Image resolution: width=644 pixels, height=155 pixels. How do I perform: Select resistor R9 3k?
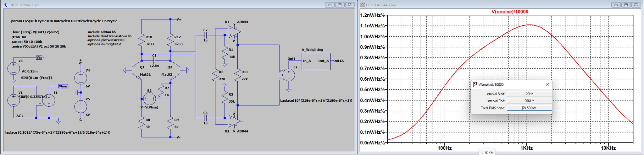170,123
